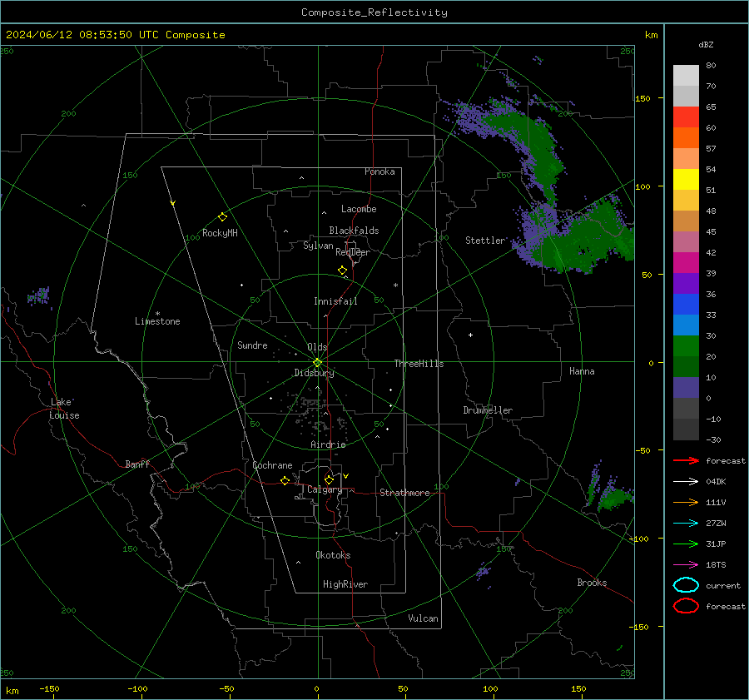Click the magenta 18TS arrow icon
The width and height of the screenshot is (749, 700).
[686, 564]
